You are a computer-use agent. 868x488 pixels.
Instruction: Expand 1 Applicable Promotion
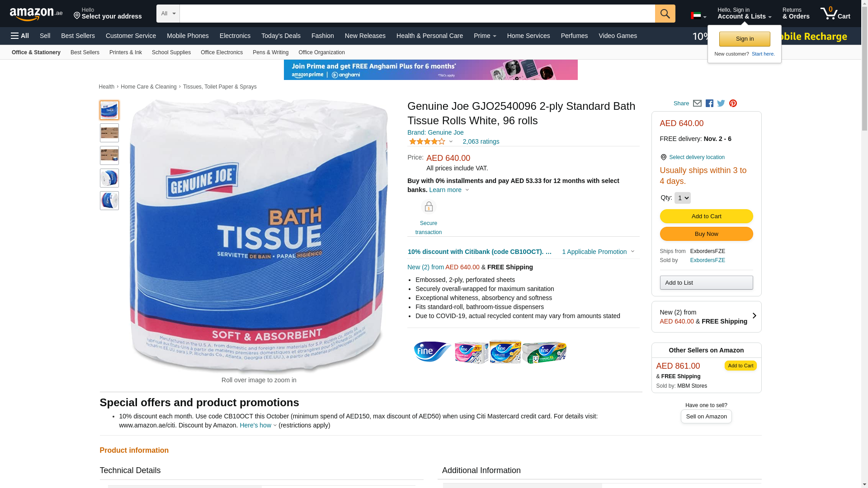point(598,252)
